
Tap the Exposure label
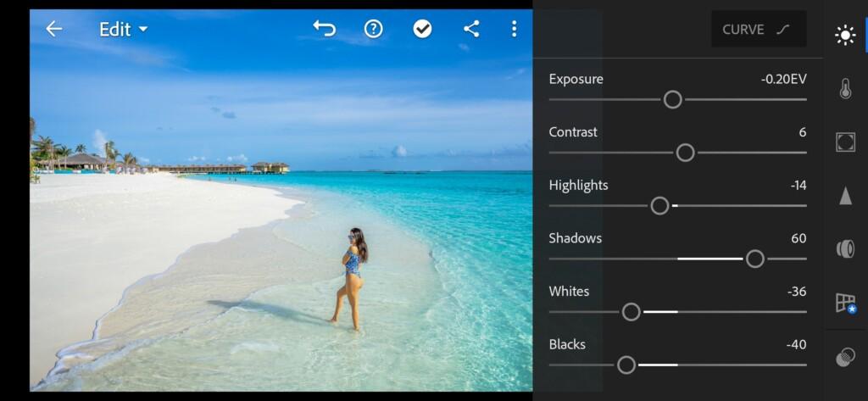pyautogui.click(x=576, y=79)
